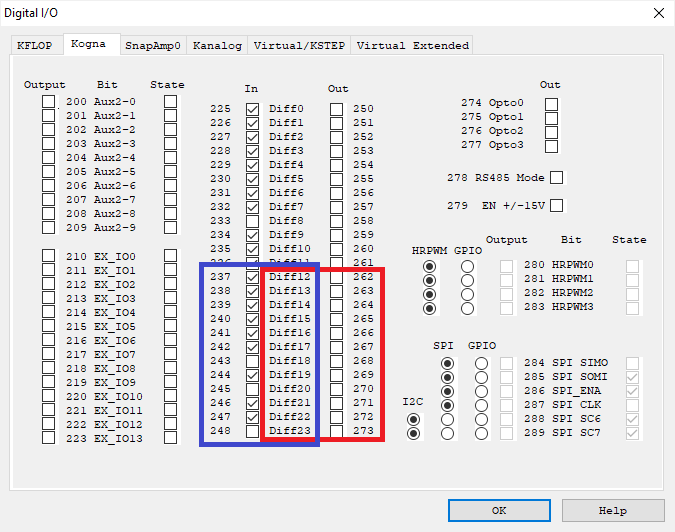Screen dimensions: 675x532
Task: Check the Out box for Opto3
Action: (x=551, y=145)
